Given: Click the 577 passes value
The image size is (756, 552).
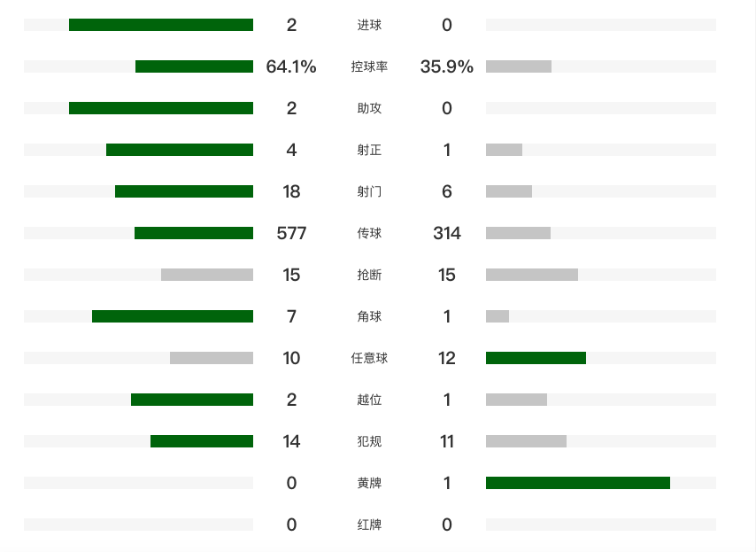Looking at the screenshot, I should coord(291,233).
